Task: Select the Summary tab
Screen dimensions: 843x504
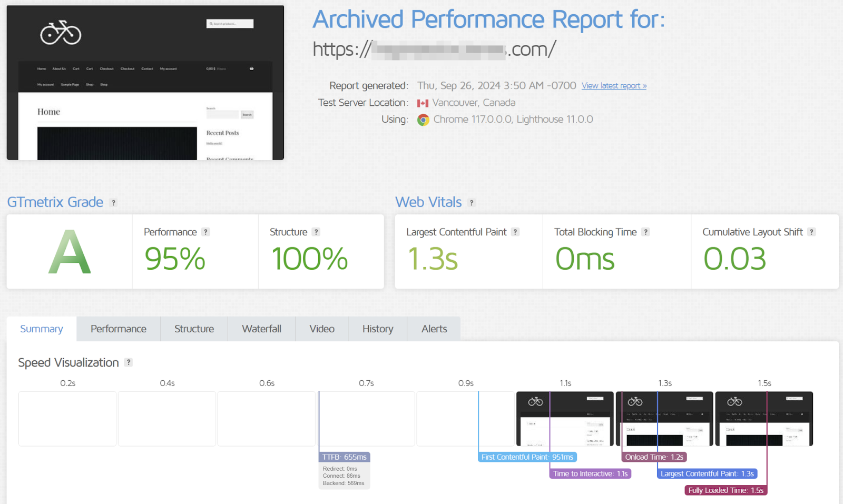Action: coord(42,329)
